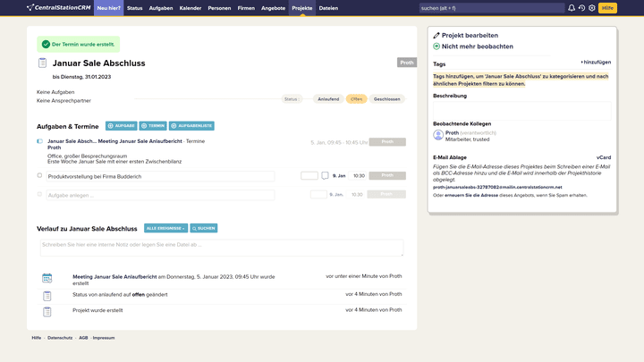Open the vCard link
The width and height of the screenshot is (644, 362).
[x=604, y=157]
